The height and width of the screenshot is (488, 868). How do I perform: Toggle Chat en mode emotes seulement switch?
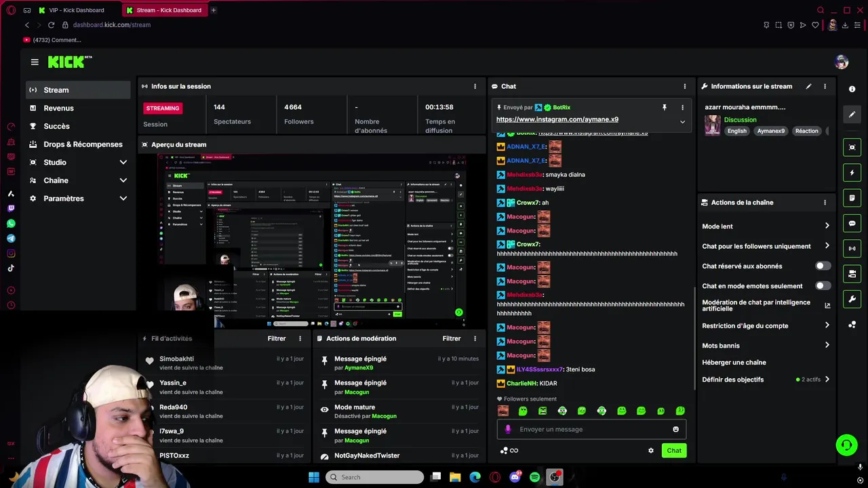(x=823, y=286)
